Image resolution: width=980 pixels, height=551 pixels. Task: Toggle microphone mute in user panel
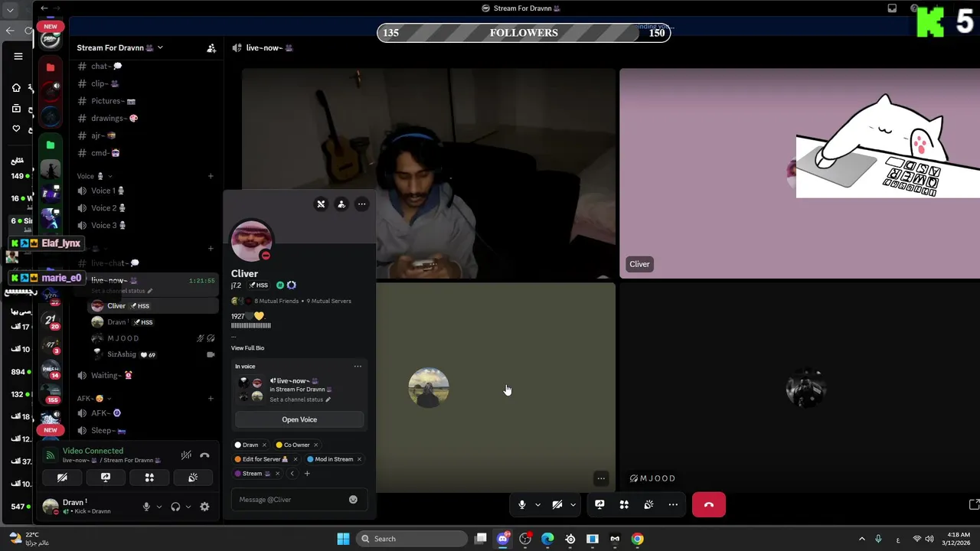click(146, 507)
